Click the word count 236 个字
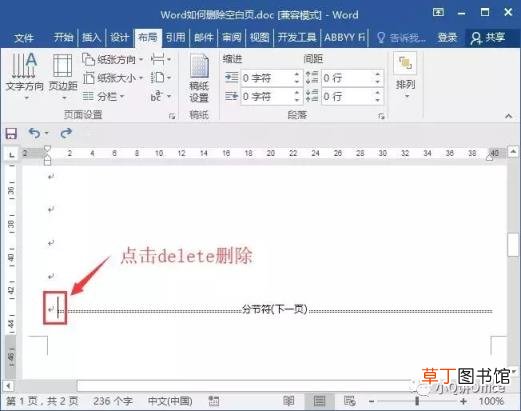The width and height of the screenshot is (521, 411). 113,401
